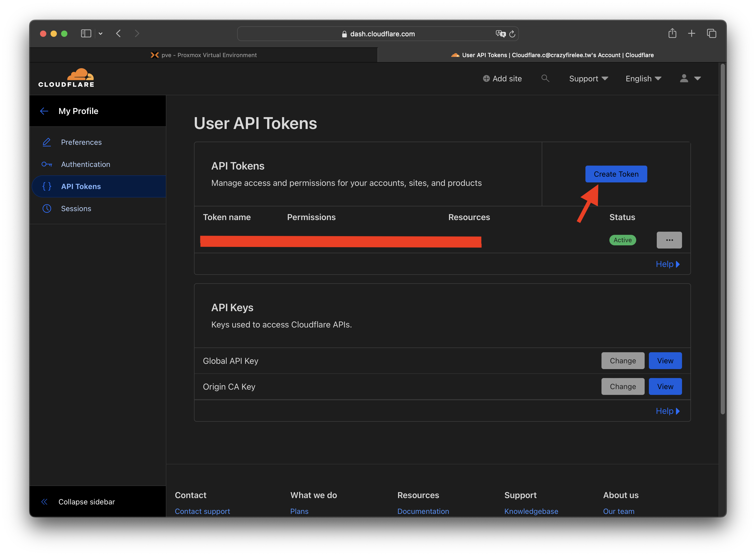This screenshot has width=756, height=556.
Task: Click the back arrow beside My Profile
Action: [44, 111]
